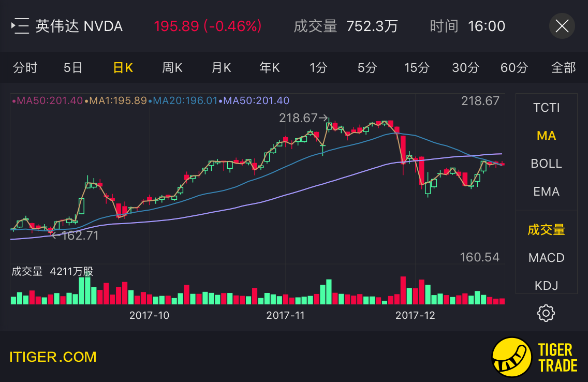Image resolution: width=588 pixels, height=382 pixels.
Task: Open the menu icon beside 英伟达 NVDA
Action: pos(21,26)
